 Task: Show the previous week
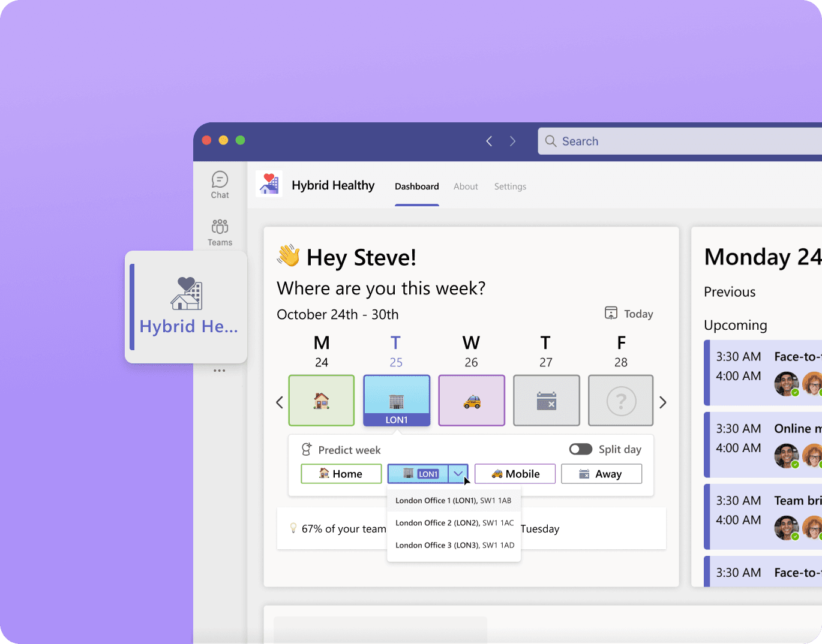point(280,402)
